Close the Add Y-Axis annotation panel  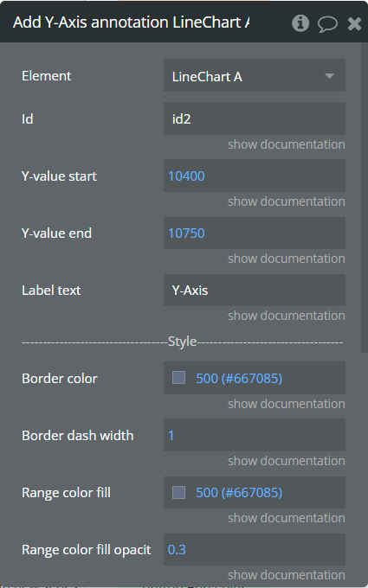tap(354, 23)
